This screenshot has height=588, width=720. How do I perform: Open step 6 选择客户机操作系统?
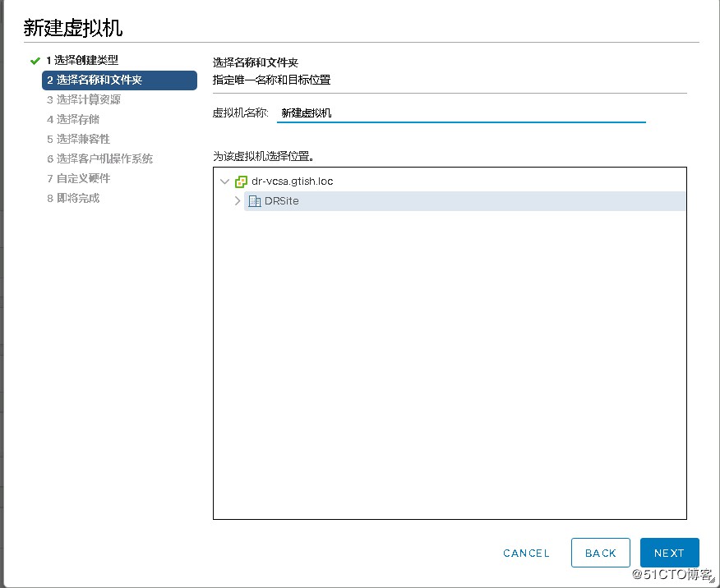tap(99, 158)
